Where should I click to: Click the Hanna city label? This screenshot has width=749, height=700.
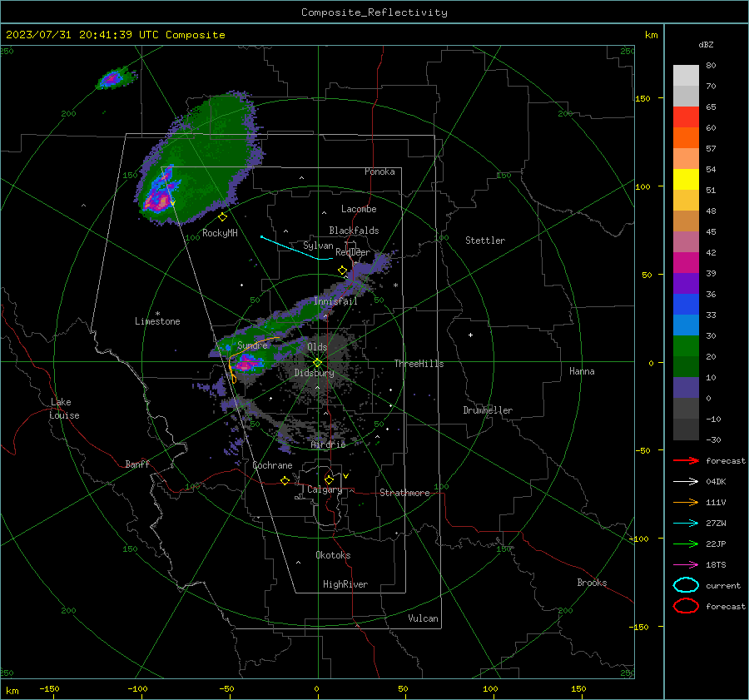point(582,371)
